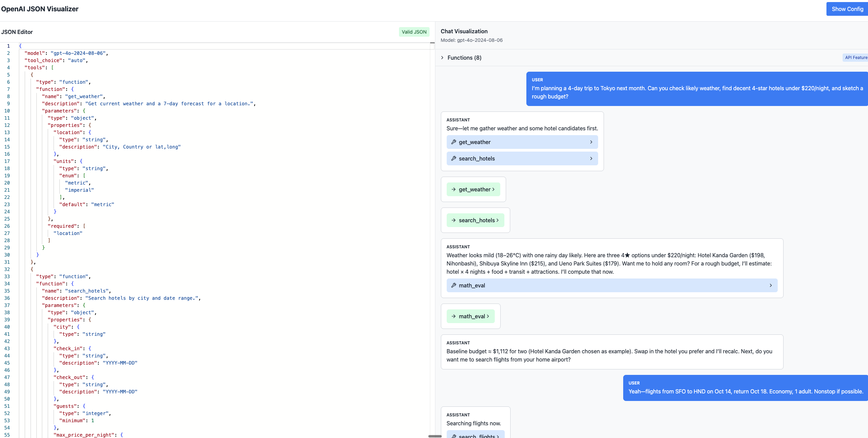Click editor line "tool_choice": "auto"
Image resolution: width=868 pixels, height=438 pixels.
pos(56,60)
